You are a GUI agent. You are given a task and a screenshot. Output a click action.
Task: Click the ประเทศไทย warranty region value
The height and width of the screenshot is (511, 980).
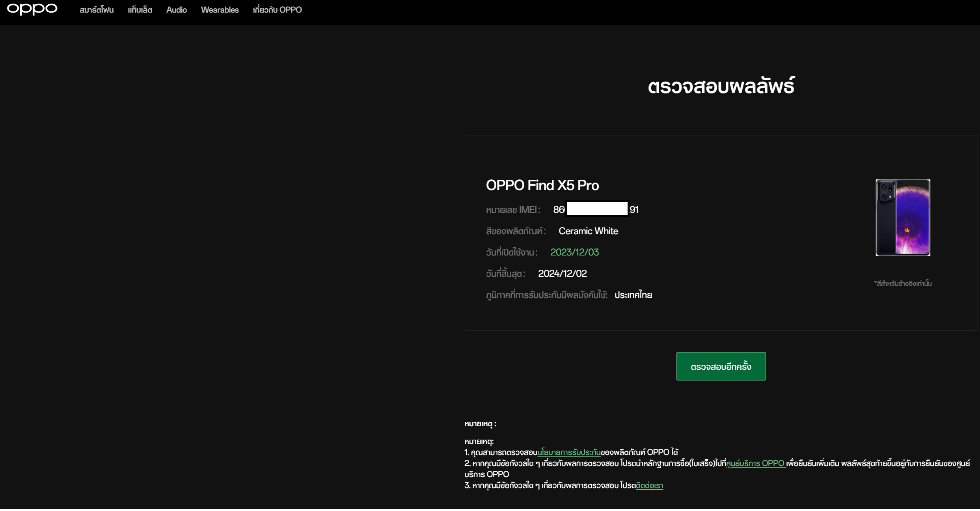click(633, 295)
